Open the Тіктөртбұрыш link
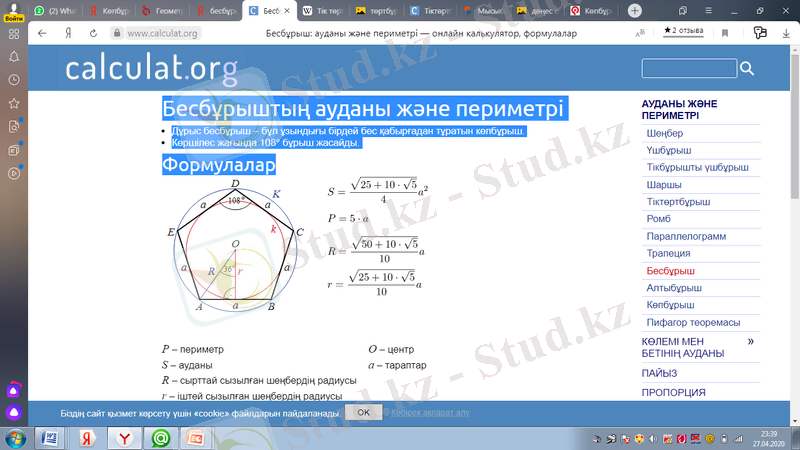The image size is (800, 450). [678, 202]
